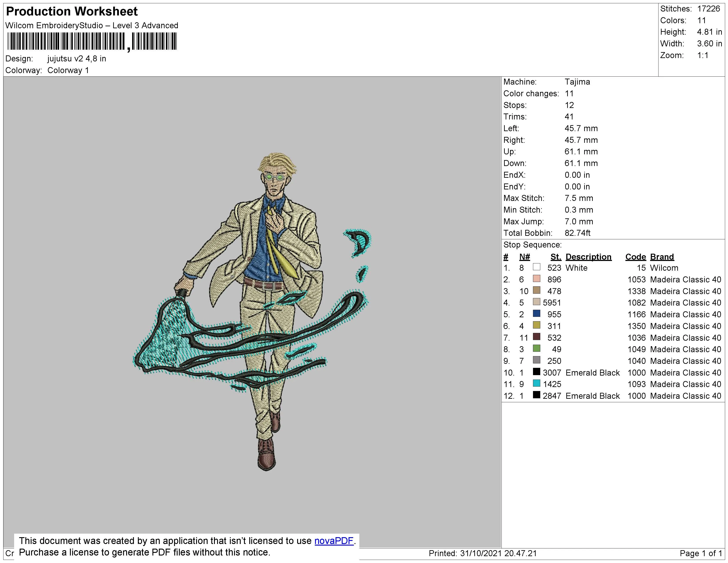728x563 pixels.
Task: Click the maroon swatch with code 1036
Action: (x=536, y=336)
